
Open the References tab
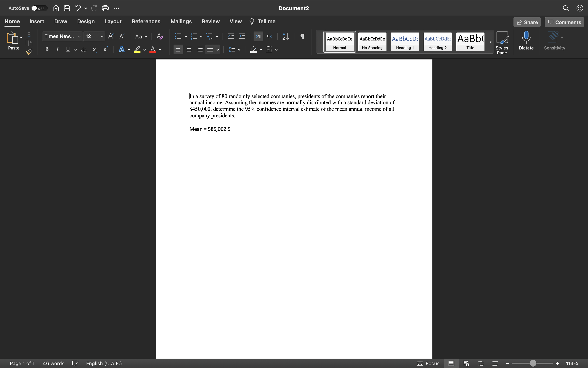pos(146,21)
